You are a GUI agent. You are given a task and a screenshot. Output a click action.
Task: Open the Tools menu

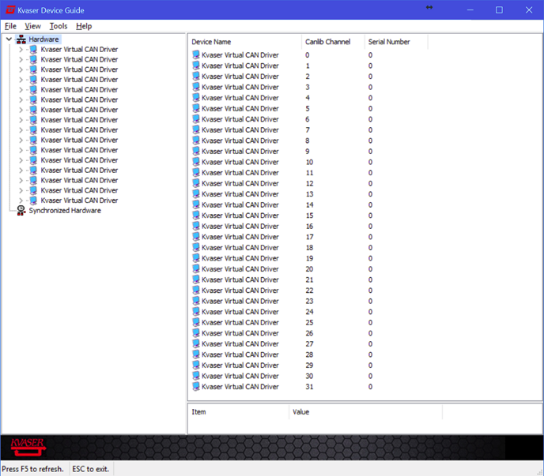pyautogui.click(x=58, y=26)
